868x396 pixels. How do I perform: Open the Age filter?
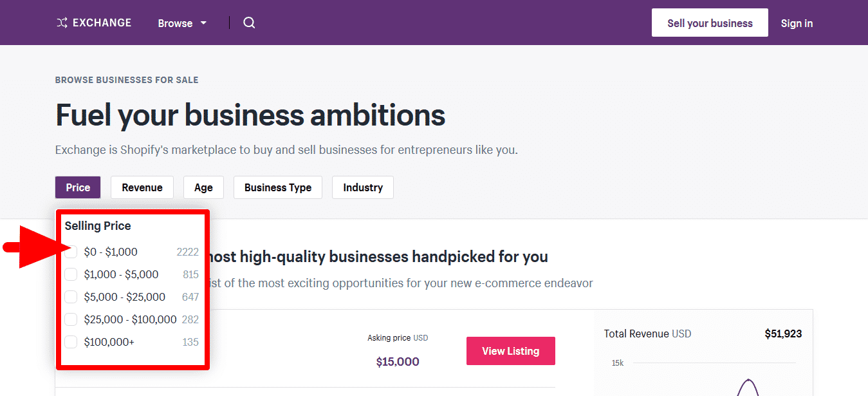click(x=203, y=187)
